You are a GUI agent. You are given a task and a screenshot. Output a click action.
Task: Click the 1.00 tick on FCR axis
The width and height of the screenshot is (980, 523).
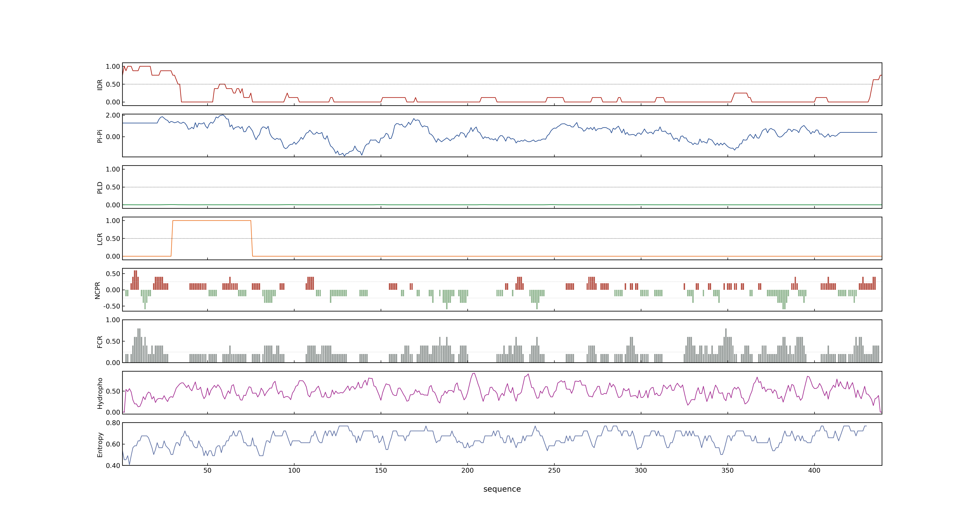click(x=113, y=320)
